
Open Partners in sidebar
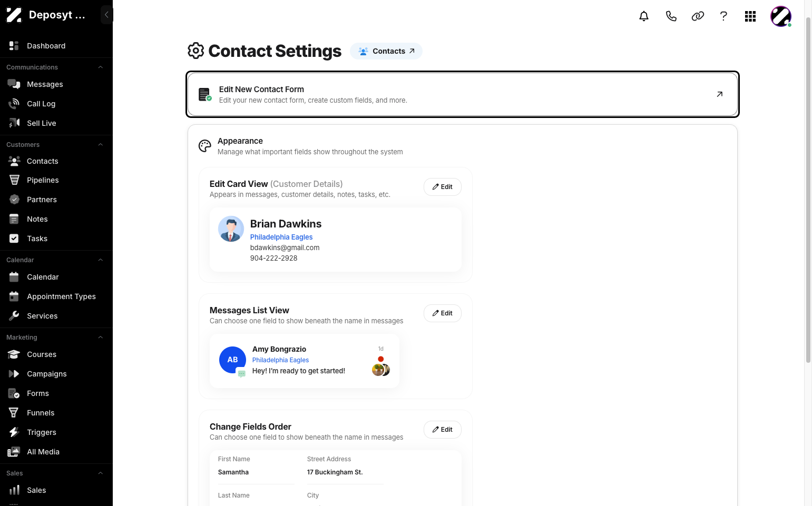pos(56,200)
